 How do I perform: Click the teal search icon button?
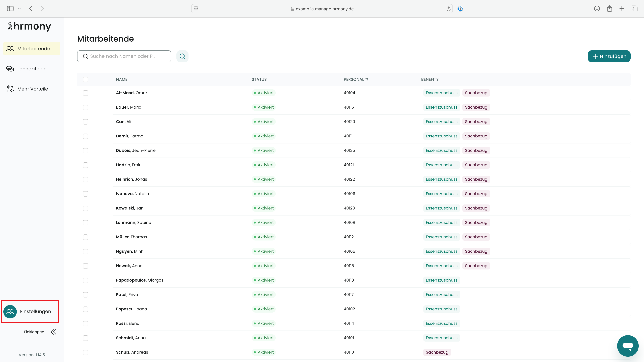point(182,56)
